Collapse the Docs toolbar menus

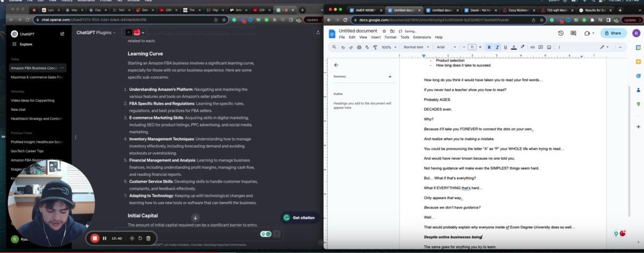pos(621,47)
